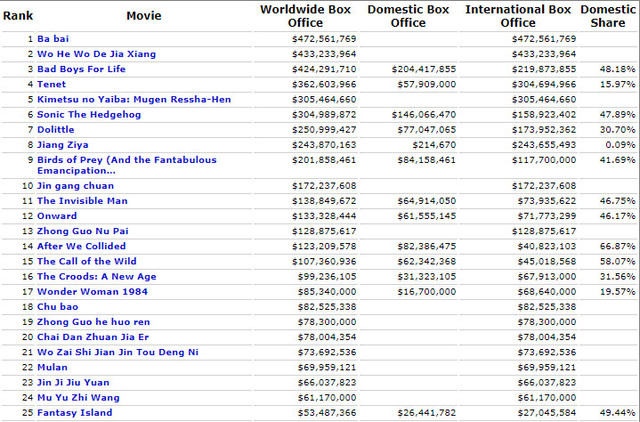
Task: Open The Invisible Man link
Action: 82,201
